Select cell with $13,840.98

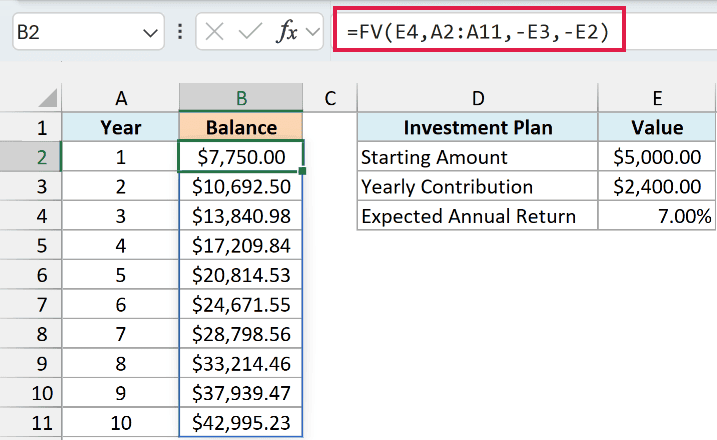click(241, 215)
